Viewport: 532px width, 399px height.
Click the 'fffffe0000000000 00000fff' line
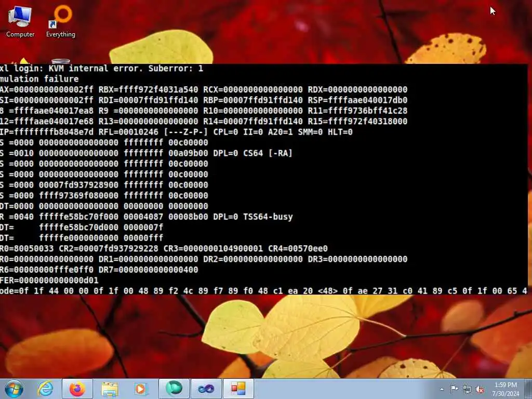(101, 238)
